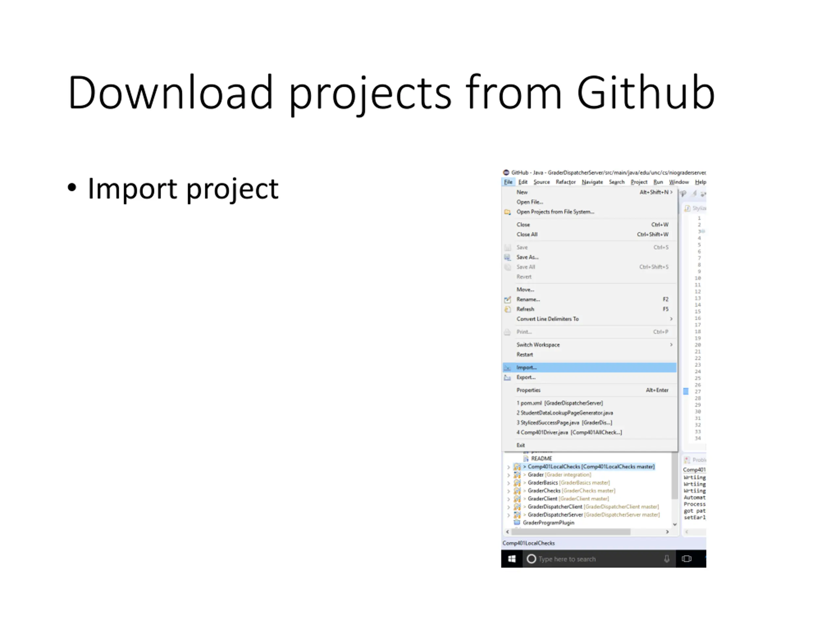Click the Package Explorer horizontal scrollbar
The image size is (840, 630).
click(x=571, y=532)
